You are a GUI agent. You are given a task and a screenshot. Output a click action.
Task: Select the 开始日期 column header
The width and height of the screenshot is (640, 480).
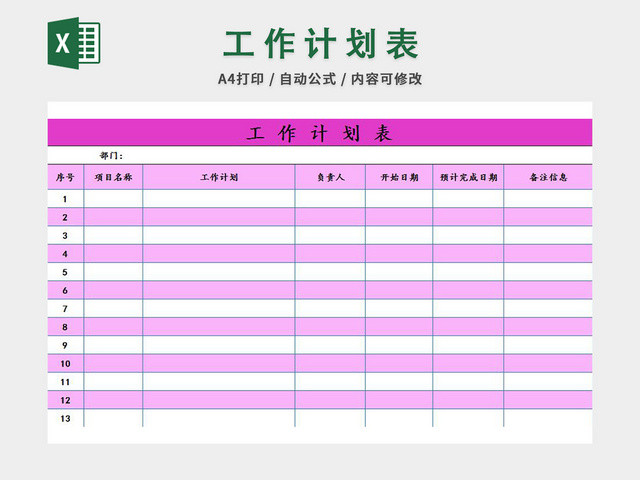click(x=399, y=177)
